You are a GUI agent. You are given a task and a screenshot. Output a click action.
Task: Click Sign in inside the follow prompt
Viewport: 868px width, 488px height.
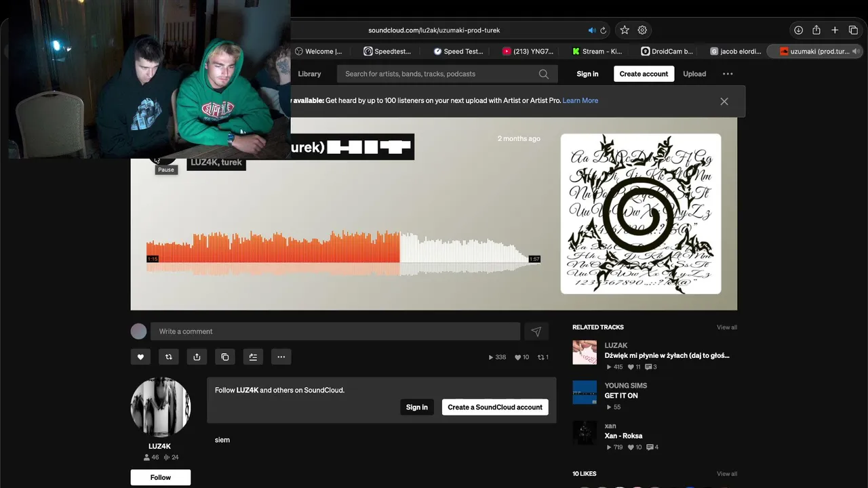417,407
